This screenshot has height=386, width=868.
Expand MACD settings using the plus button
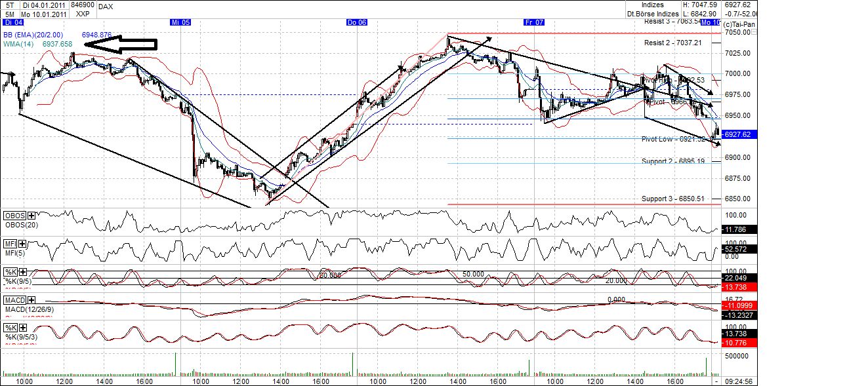point(31,299)
